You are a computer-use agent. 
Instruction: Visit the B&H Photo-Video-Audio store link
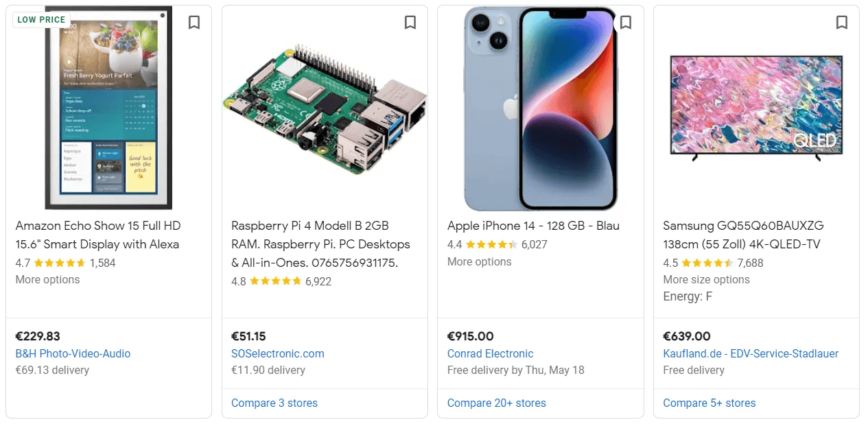point(74,353)
